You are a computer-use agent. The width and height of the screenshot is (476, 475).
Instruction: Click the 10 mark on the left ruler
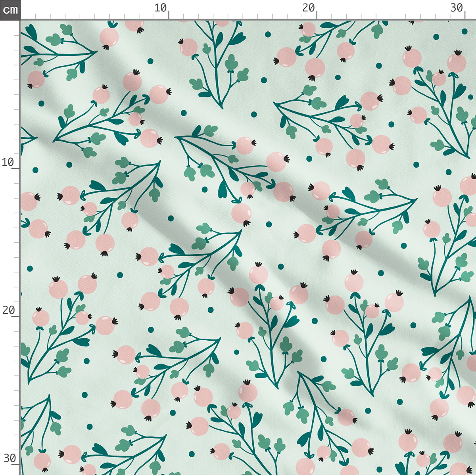8,162
